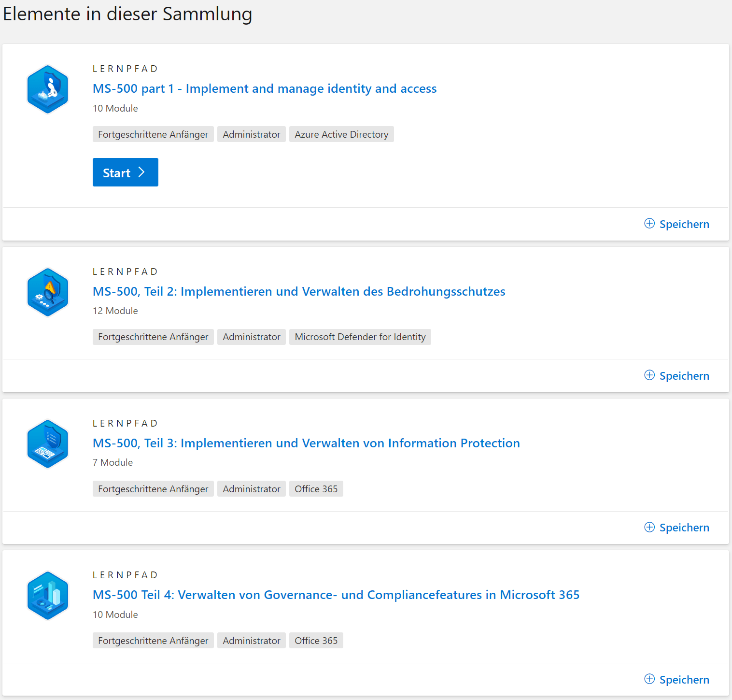Screen dimensions: 732x700
Task: Click the Governance und Compliance learning path icon
Action: click(x=47, y=595)
